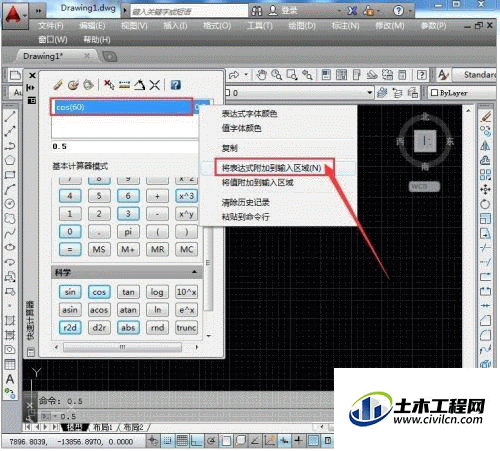Toggle Grid display in the status bar

tap(182, 441)
